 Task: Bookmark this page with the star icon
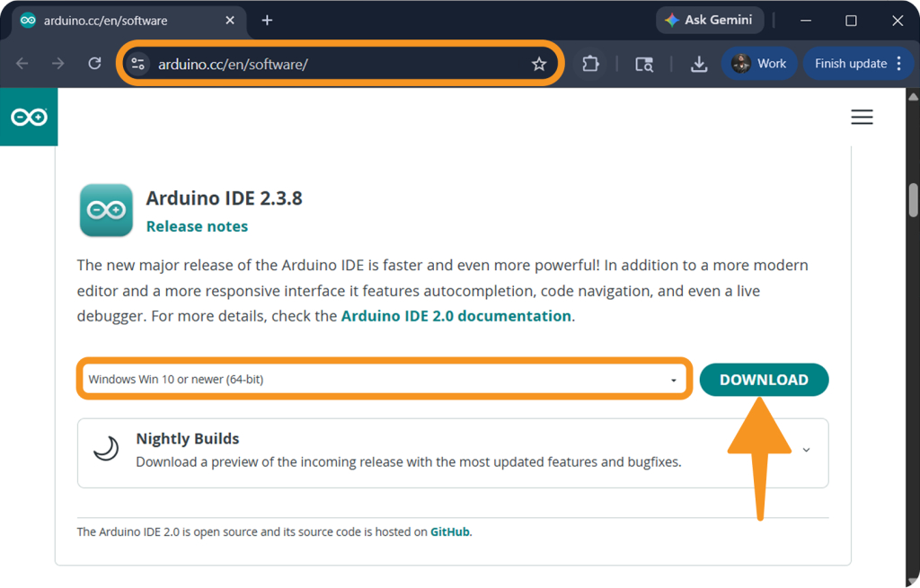(x=539, y=63)
